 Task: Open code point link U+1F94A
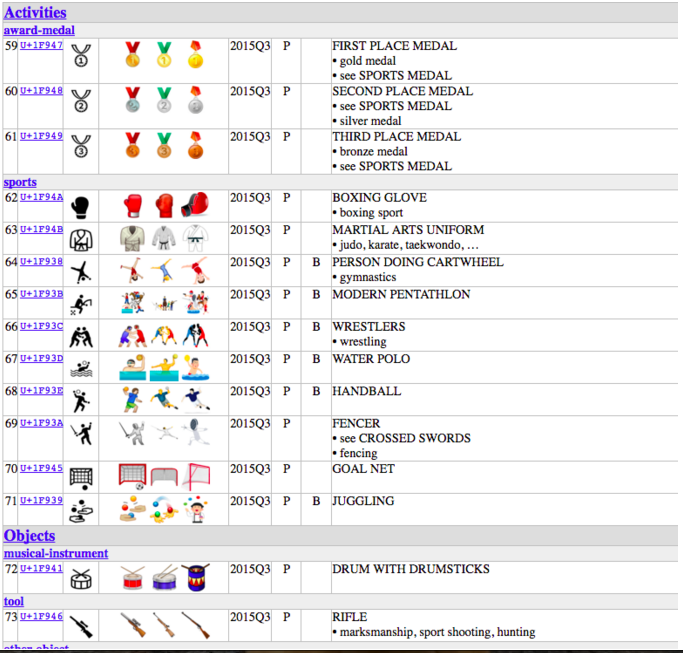[41, 198]
